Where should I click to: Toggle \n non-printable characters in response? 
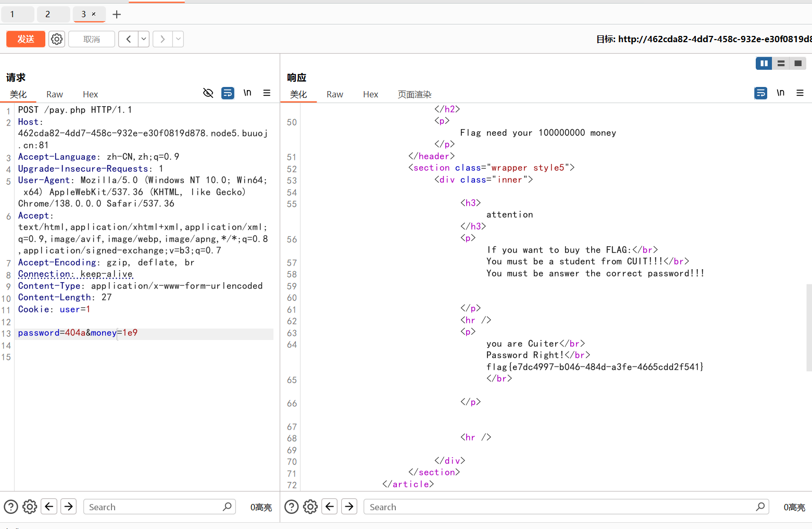coord(780,93)
